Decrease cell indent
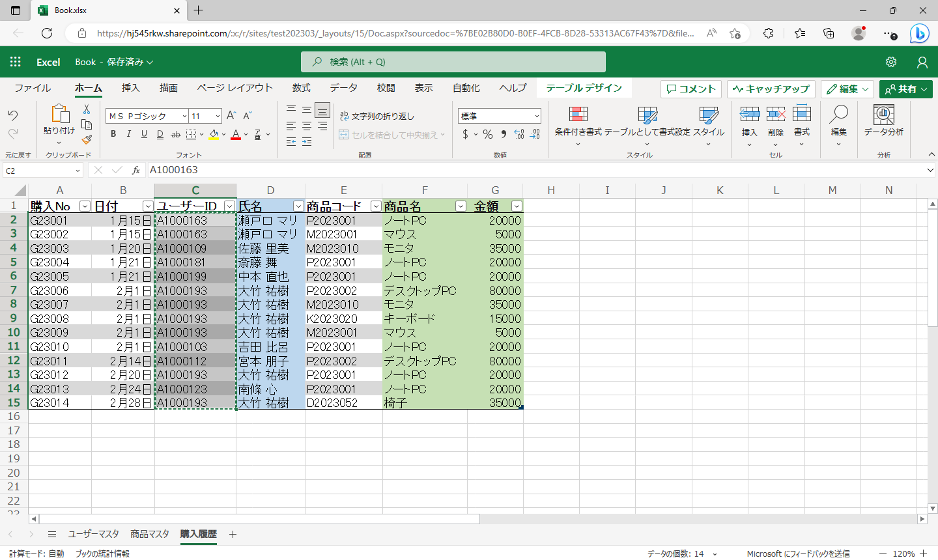This screenshot has height=560, width=938. 291,141
